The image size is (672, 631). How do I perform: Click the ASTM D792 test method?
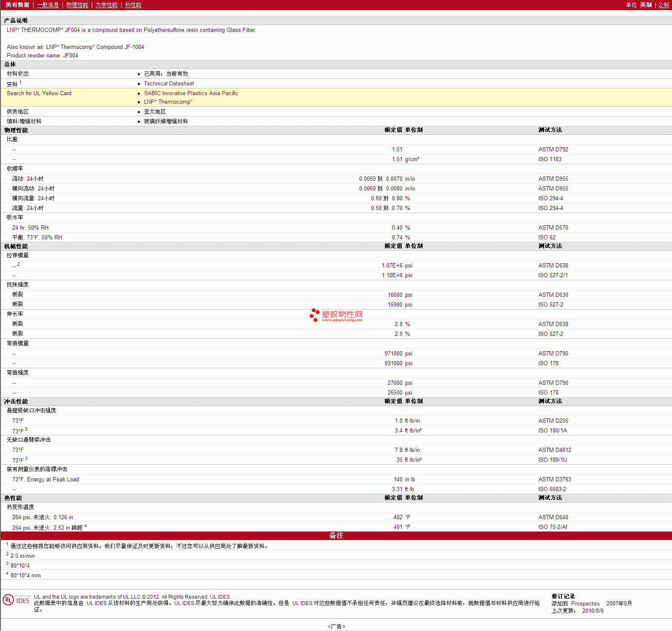pos(553,150)
